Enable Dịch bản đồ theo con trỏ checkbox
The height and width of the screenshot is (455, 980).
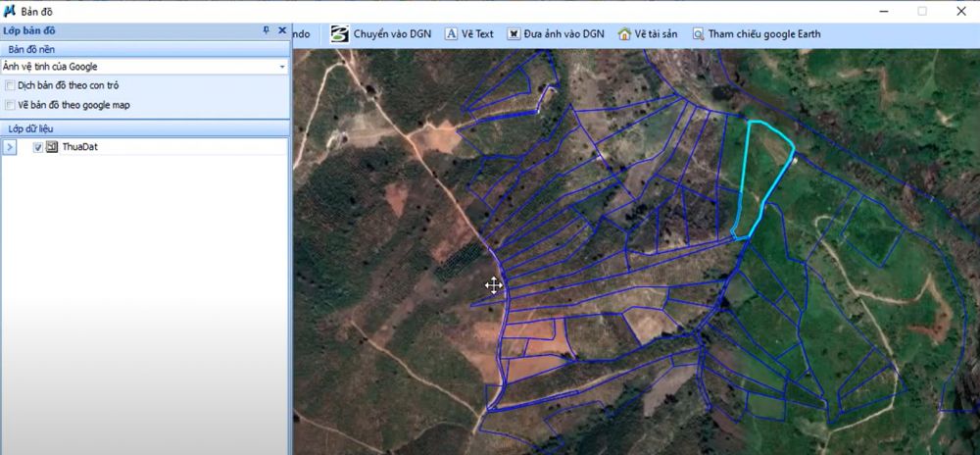tap(10, 85)
